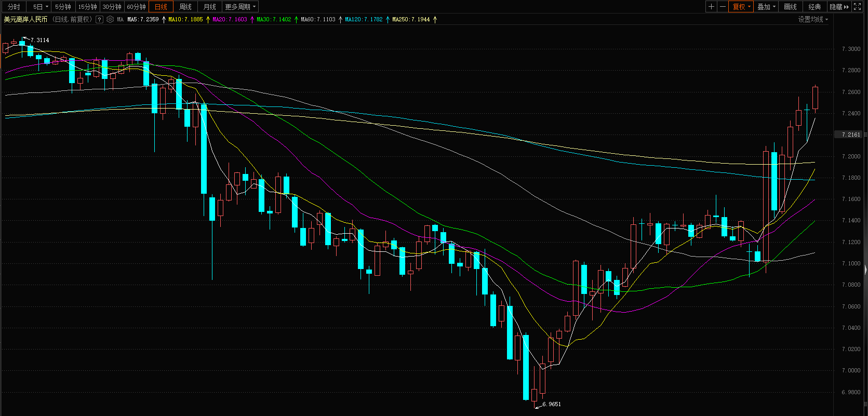Image resolution: width=868 pixels, height=416 pixels.
Task: Click the 隐藏 double-arrow hide icon
Action: [x=839, y=7]
